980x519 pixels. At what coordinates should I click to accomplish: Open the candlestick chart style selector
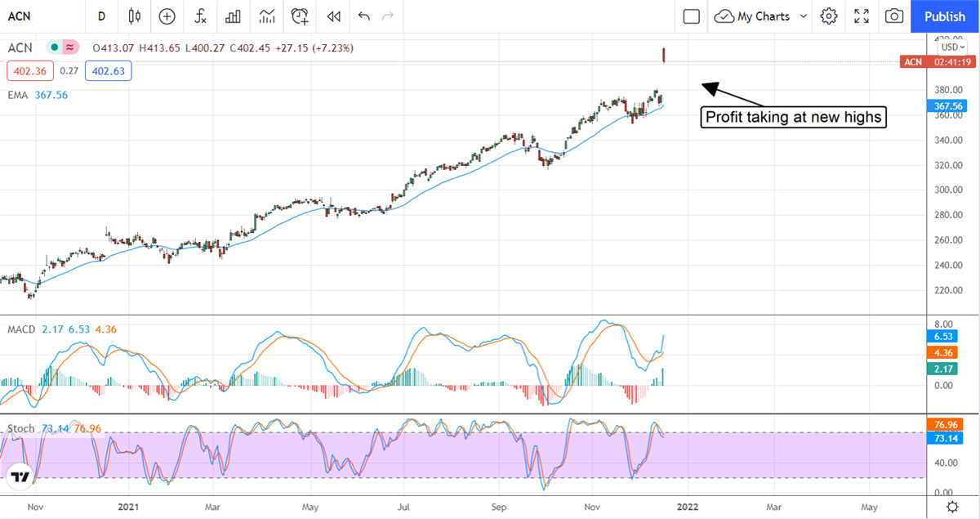[135, 16]
